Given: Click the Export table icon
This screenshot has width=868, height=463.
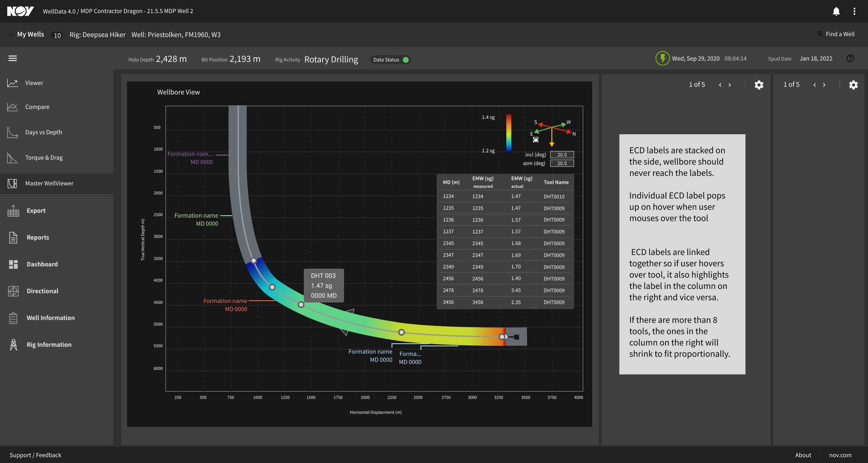Looking at the screenshot, I should pyautogui.click(x=13, y=210).
